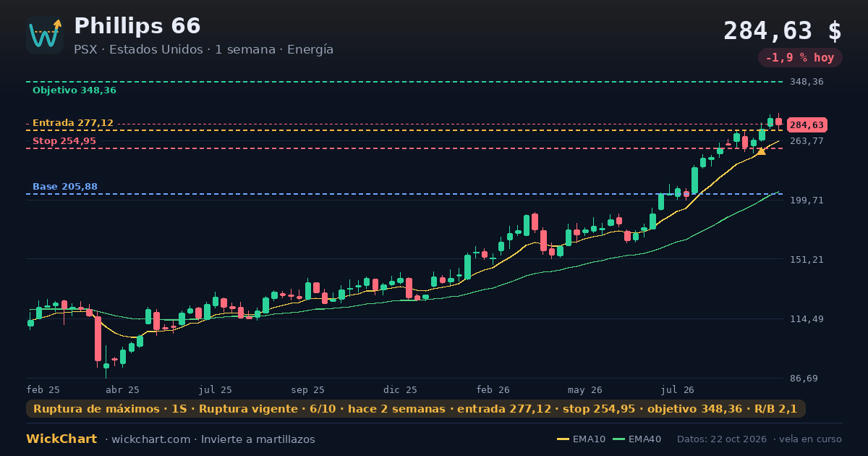The image size is (868, 456).
Task: Click the 348,36 axis value
Action: click(x=807, y=82)
